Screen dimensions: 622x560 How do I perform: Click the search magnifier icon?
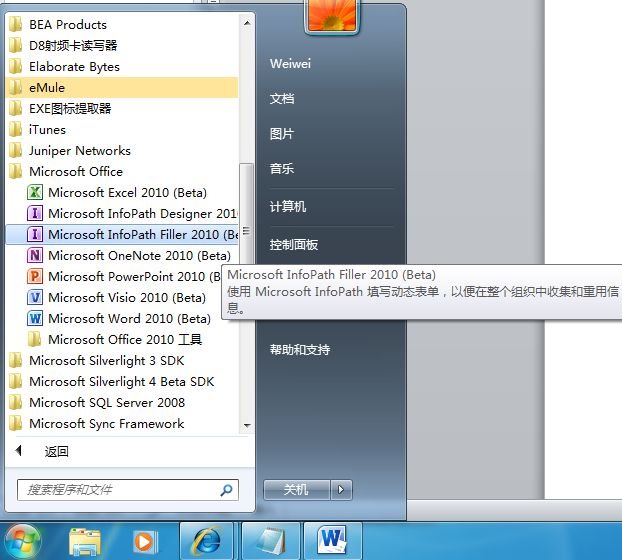pyautogui.click(x=226, y=490)
